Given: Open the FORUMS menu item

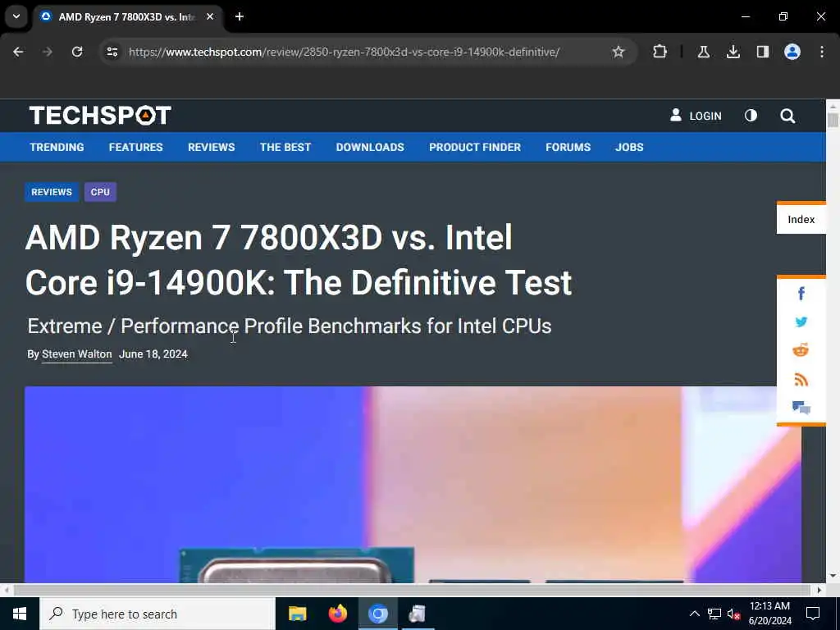Looking at the screenshot, I should [x=568, y=148].
